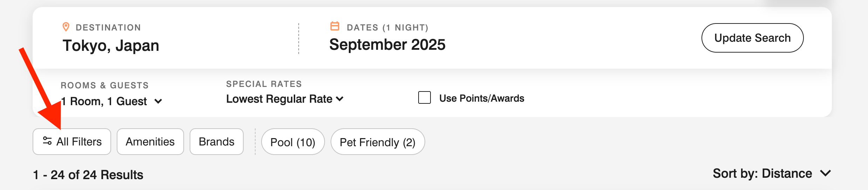Click the destination location pin icon

coord(66,27)
